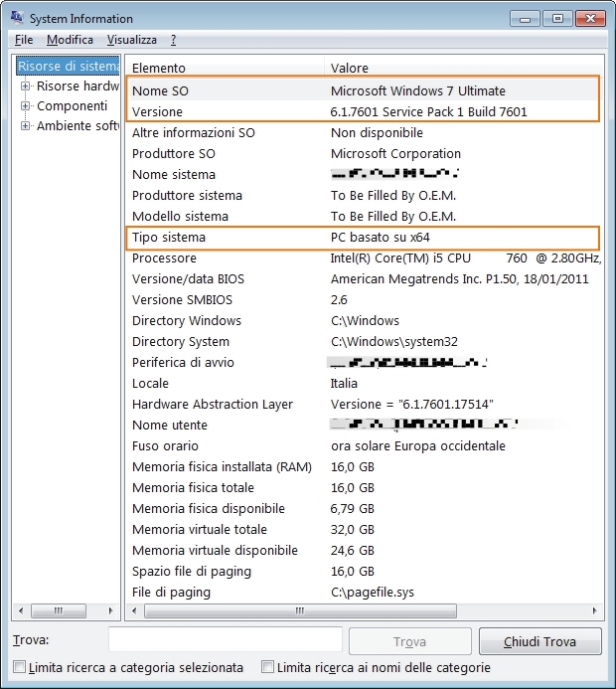Select Memoria fisica installata (RAM) row
This screenshot has width=616, height=689.
point(364,466)
